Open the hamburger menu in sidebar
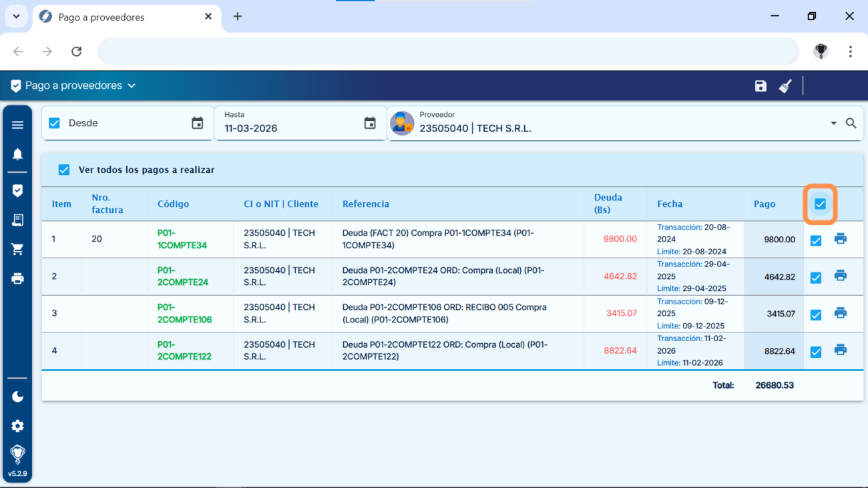Screen dimensions: 868x488 (17, 125)
